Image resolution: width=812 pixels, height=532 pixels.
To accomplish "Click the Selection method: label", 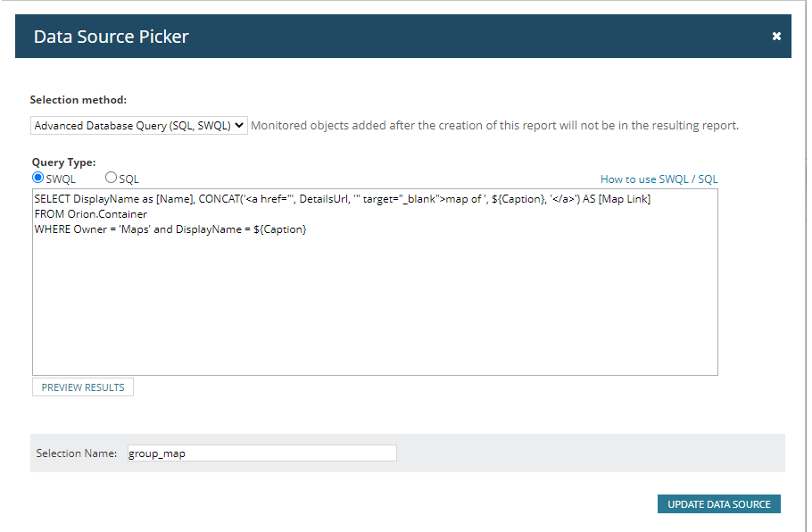I will coord(79,100).
